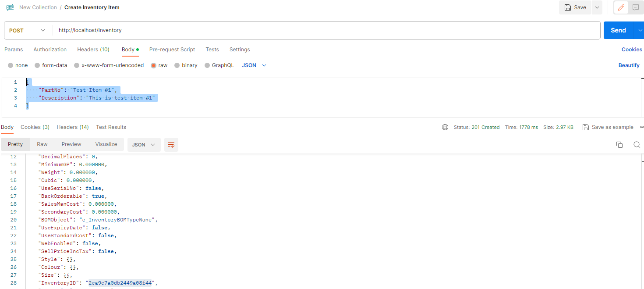Image resolution: width=644 pixels, height=289 pixels.
Task: Click the Beautify link
Action: point(629,65)
